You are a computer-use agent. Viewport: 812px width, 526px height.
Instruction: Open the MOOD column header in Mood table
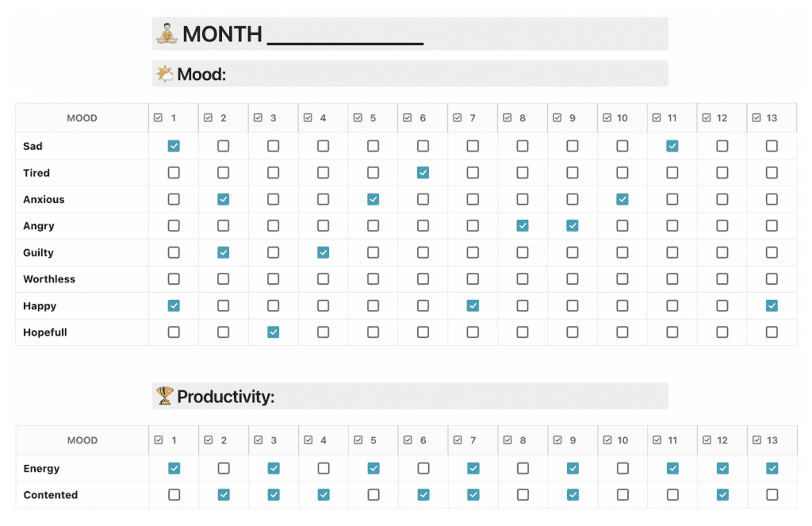[82, 118]
